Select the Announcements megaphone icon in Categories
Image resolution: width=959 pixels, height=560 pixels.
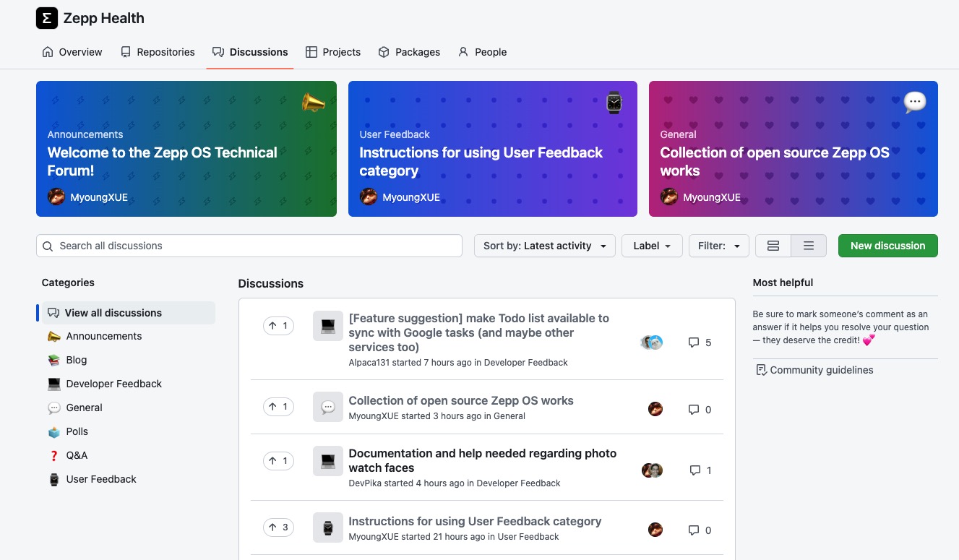coord(54,336)
